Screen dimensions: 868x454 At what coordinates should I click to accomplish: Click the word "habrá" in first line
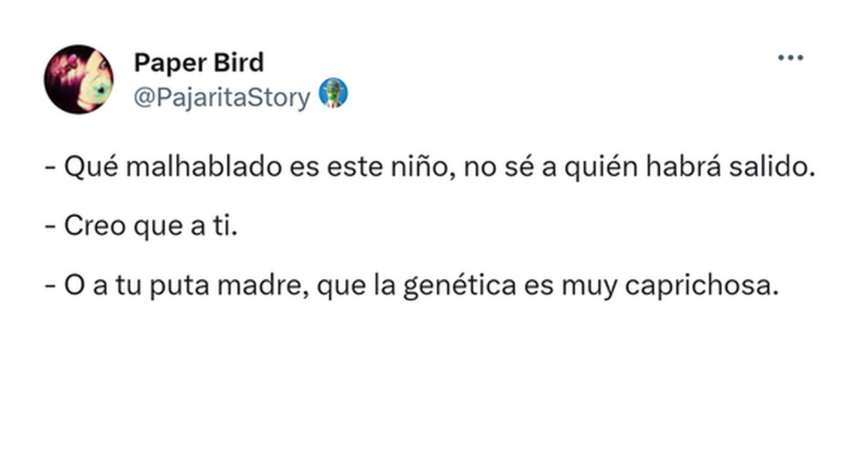point(683,167)
